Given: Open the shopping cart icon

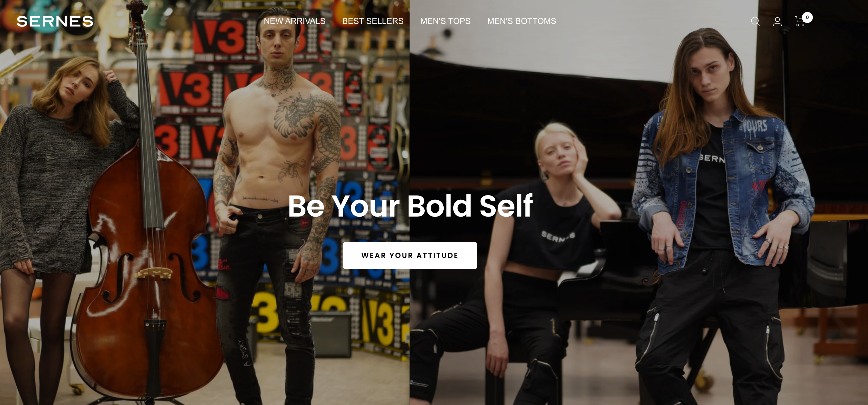Looking at the screenshot, I should (800, 21).
